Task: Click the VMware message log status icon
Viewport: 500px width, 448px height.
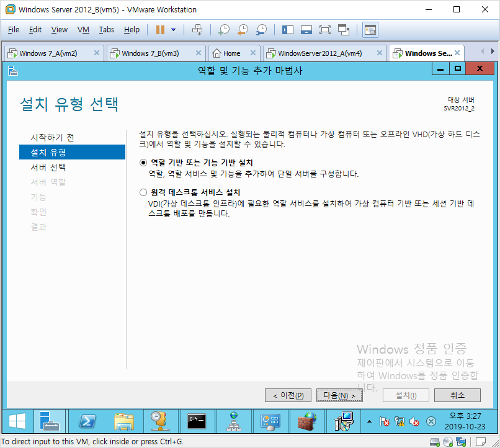Action: pos(481,442)
